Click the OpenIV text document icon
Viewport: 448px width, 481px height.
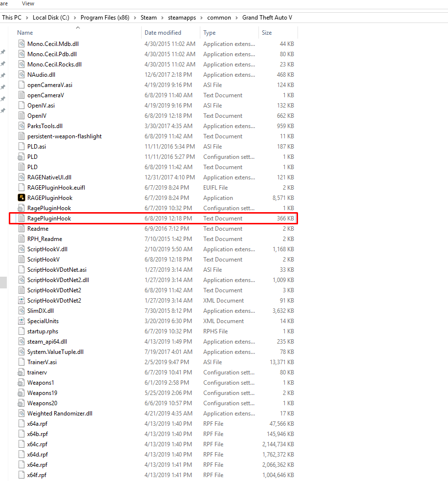tap(21, 116)
